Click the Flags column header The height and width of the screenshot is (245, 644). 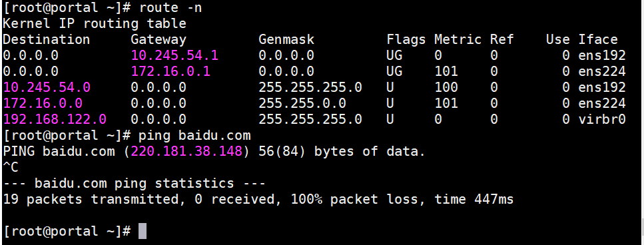pos(406,39)
